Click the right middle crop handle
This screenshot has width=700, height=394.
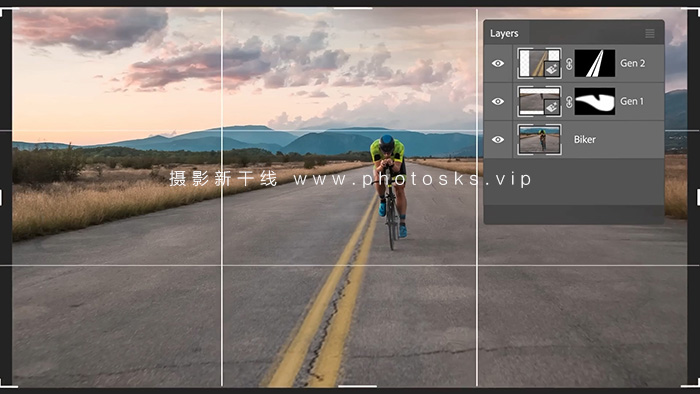698,197
